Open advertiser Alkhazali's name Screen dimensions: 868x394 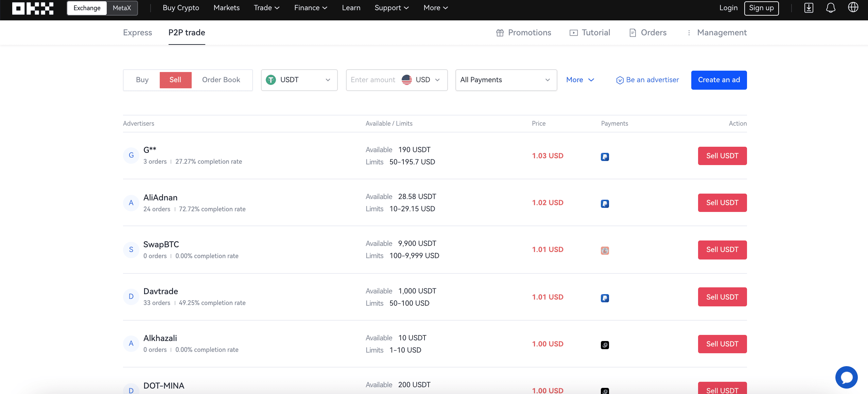(160, 338)
